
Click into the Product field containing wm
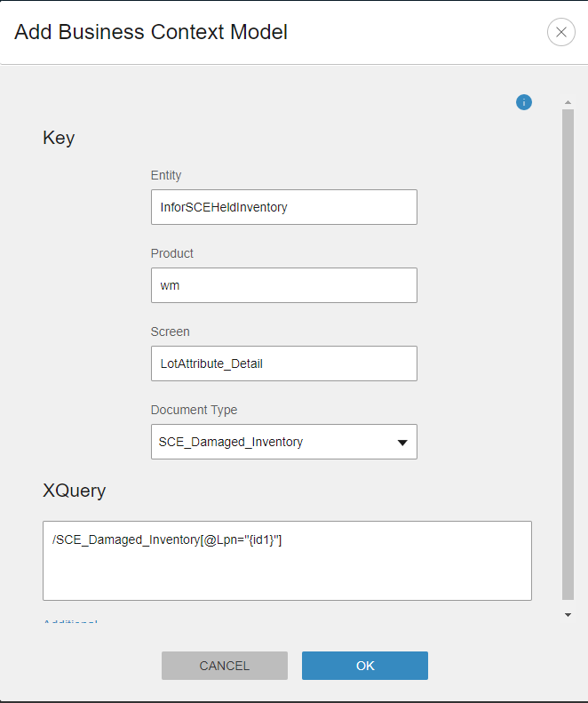(283, 285)
